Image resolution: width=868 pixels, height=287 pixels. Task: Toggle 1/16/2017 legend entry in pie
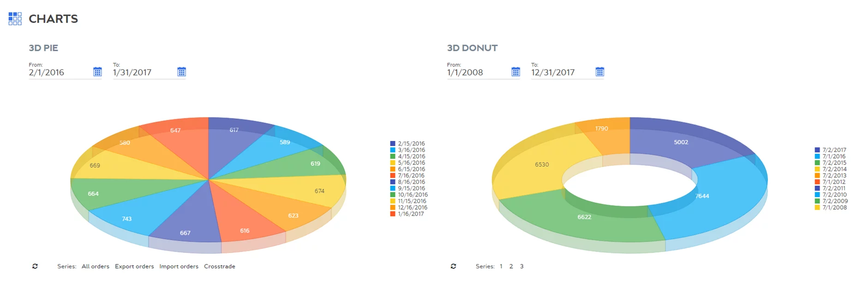click(x=411, y=214)
